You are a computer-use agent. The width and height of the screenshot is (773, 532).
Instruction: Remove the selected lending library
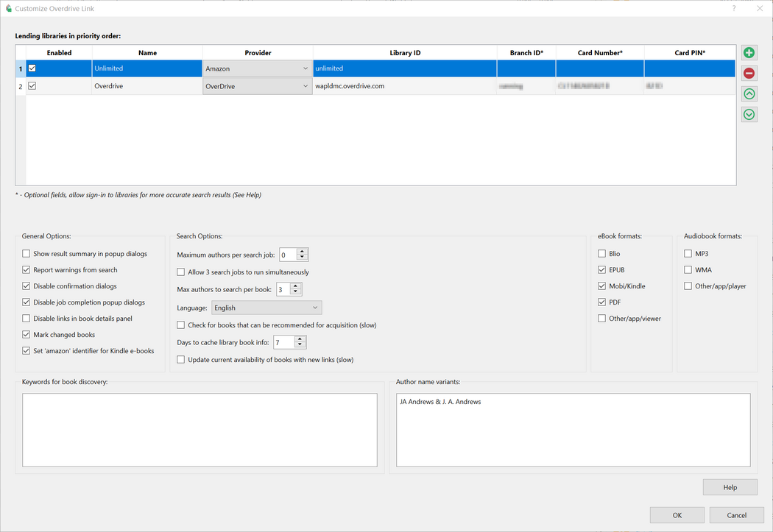[749, 74]
